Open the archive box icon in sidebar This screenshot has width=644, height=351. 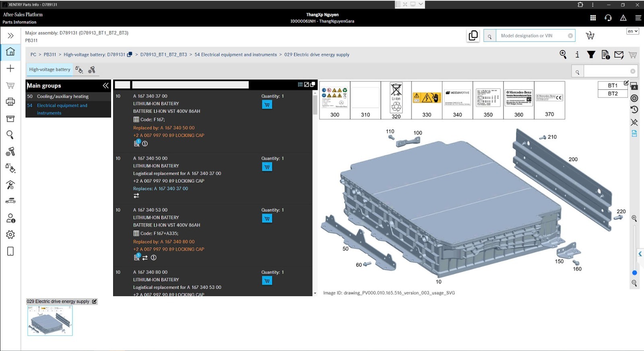click(x=10, y=118)
